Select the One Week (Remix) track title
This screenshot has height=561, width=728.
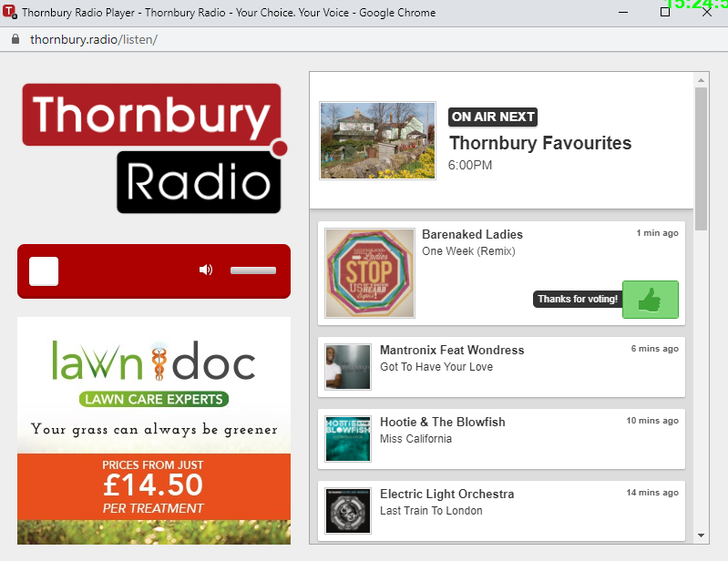pos(468,251)
